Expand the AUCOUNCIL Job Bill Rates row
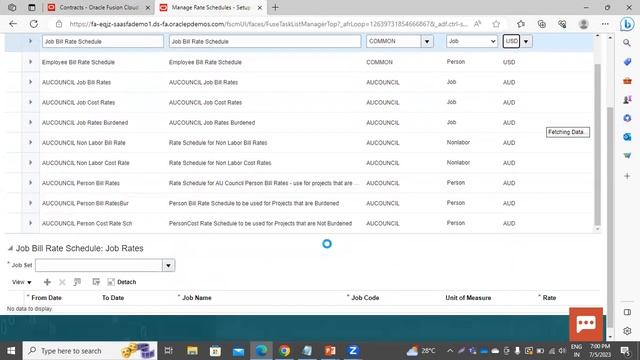Screen dimensions: 640x360 click(30, 82)
